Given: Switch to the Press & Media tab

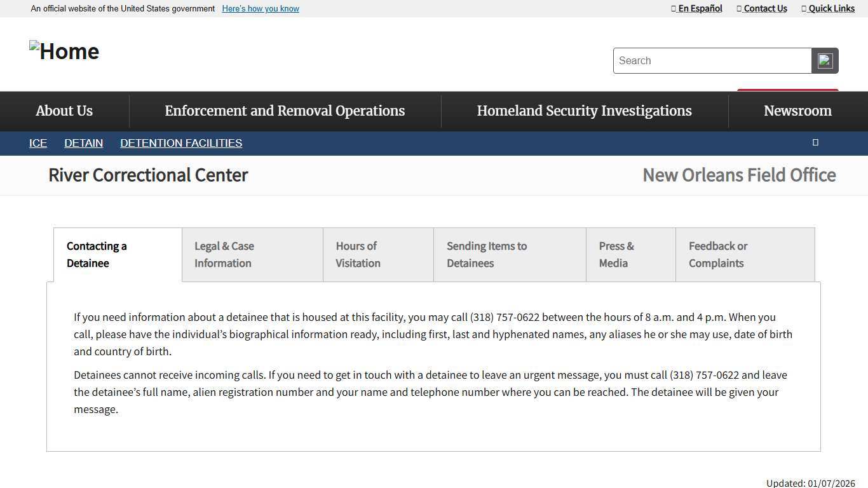Looking at the screenshot, I should click(630, 254).
